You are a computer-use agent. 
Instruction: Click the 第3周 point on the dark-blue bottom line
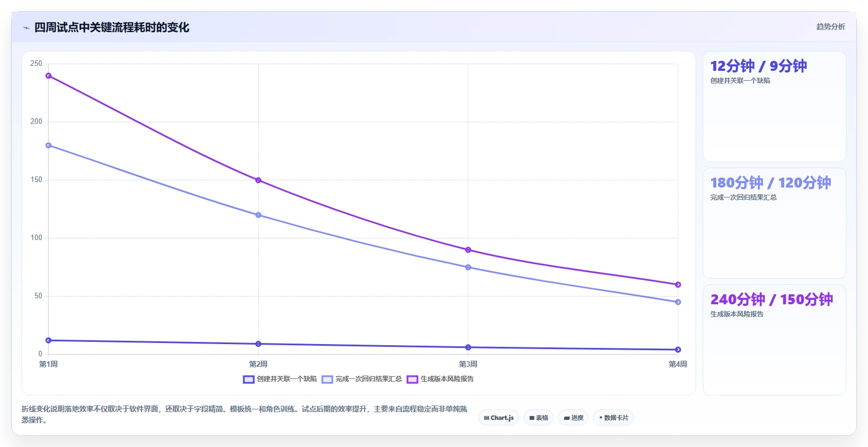pyautogui.click(x=468, y=347)
